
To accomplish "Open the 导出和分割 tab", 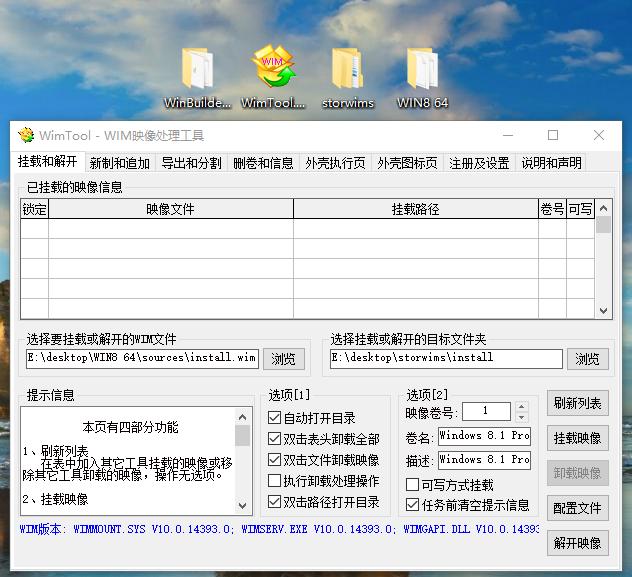I will coord(191,163).
